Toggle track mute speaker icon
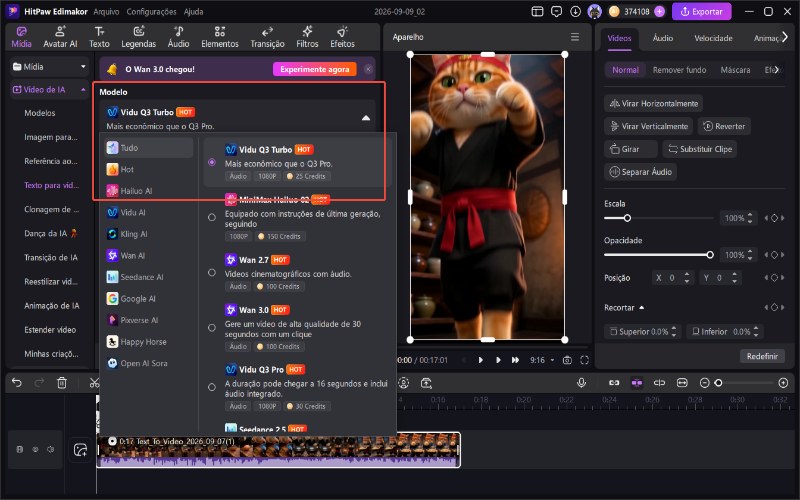The height and width of the screenshot is (500, 800). [51, 449]
